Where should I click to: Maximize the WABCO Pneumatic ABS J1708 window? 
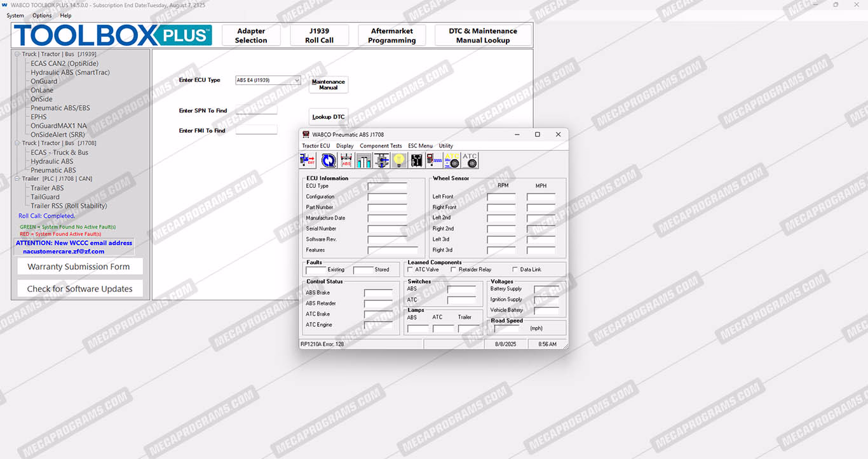click(537, 135)
